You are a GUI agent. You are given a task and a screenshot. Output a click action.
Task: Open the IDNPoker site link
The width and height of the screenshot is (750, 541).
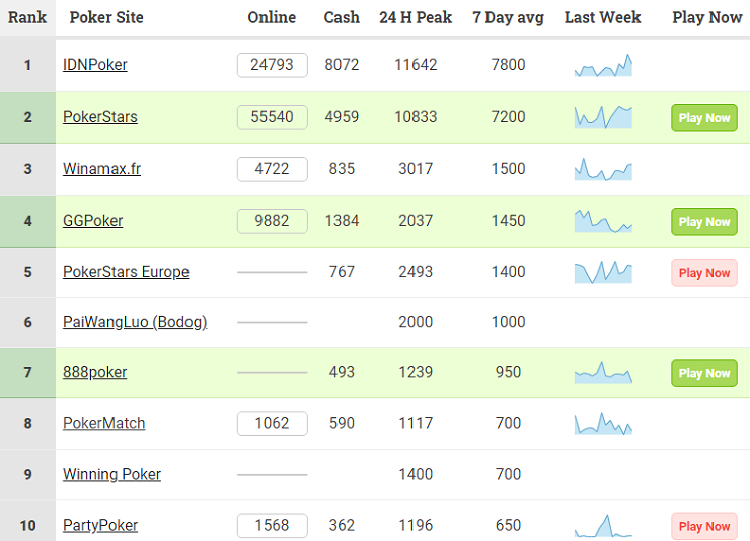95,65
